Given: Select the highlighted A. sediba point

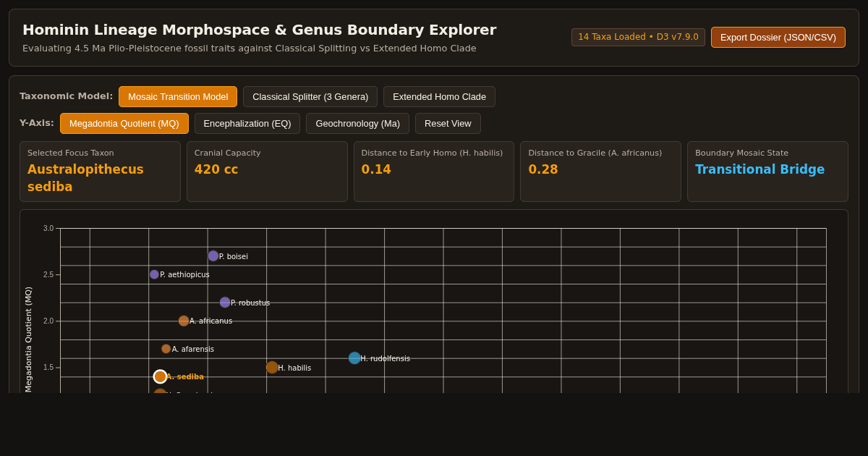Looking at the screenshot, I should click(x=160, y=376).
